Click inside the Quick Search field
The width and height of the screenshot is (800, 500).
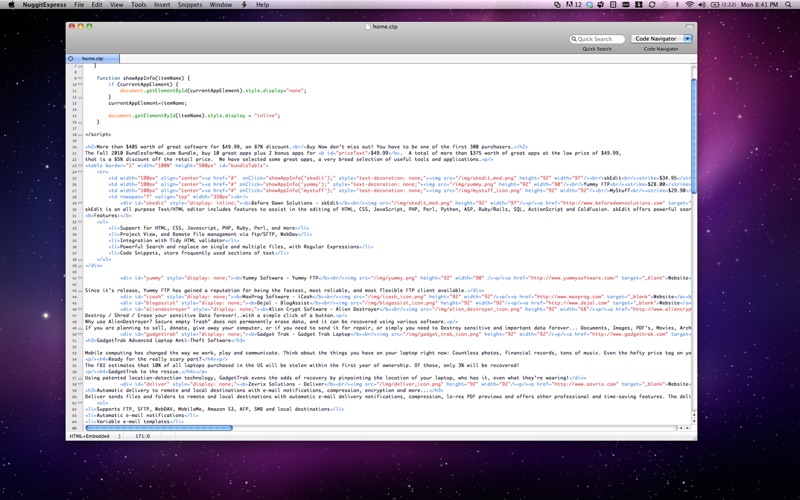tap(597, 39)
